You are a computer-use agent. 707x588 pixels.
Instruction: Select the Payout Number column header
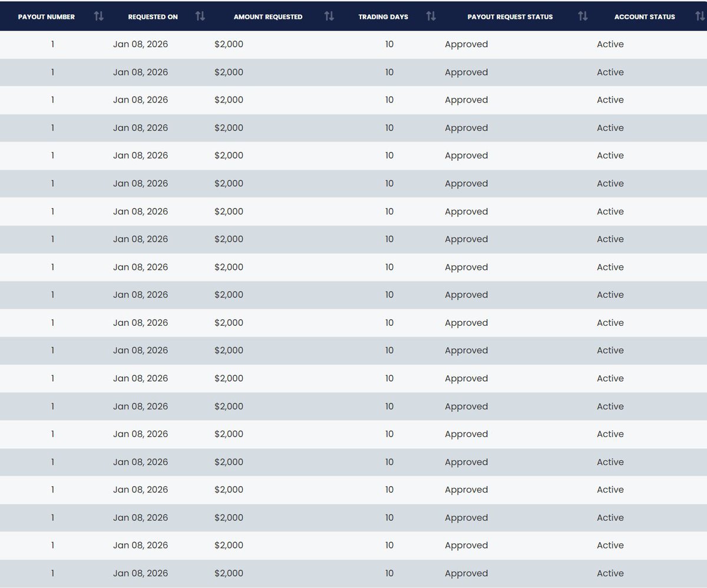click(47, 17)
